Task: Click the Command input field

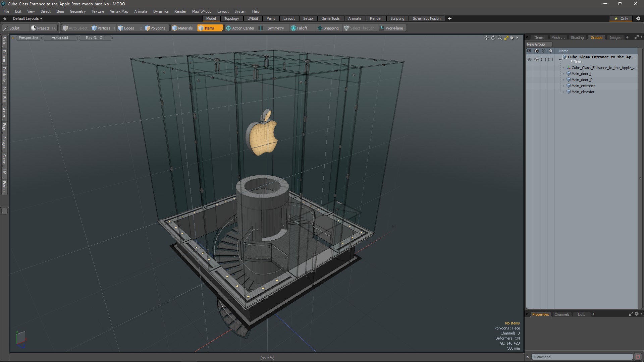Action: (582, 357)
